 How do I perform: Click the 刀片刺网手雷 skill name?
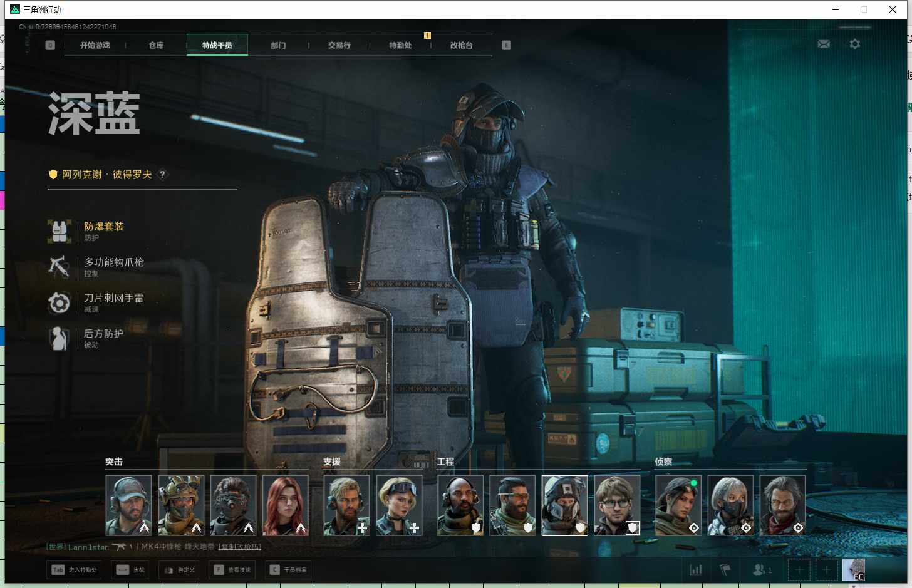[114, 297]
